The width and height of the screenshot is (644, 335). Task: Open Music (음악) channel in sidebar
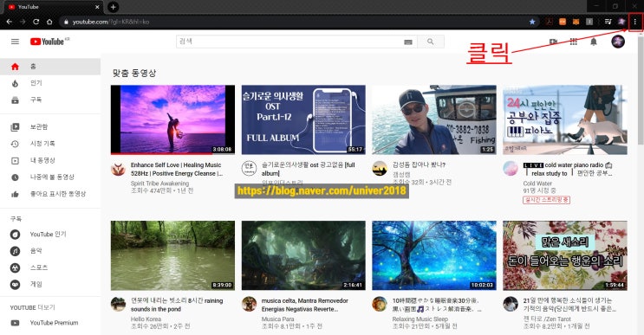pyautogui.click(x=50, y=251)
